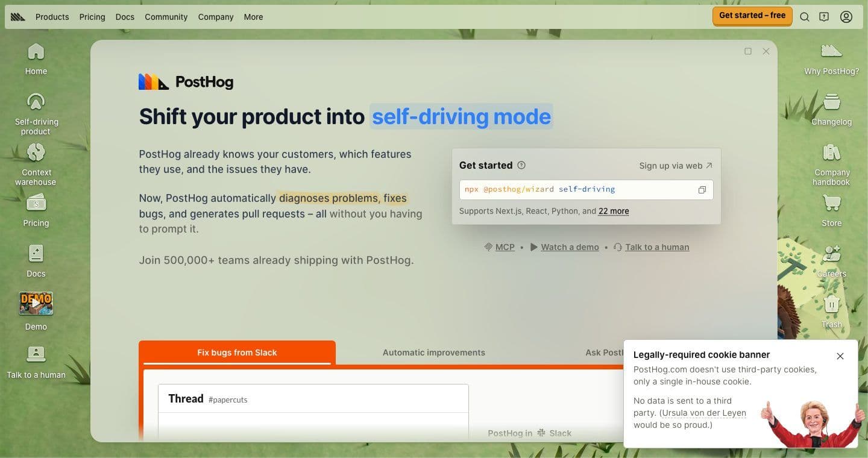Click the #papercuts channel label
868x458 pixels.
pos(228,400)
